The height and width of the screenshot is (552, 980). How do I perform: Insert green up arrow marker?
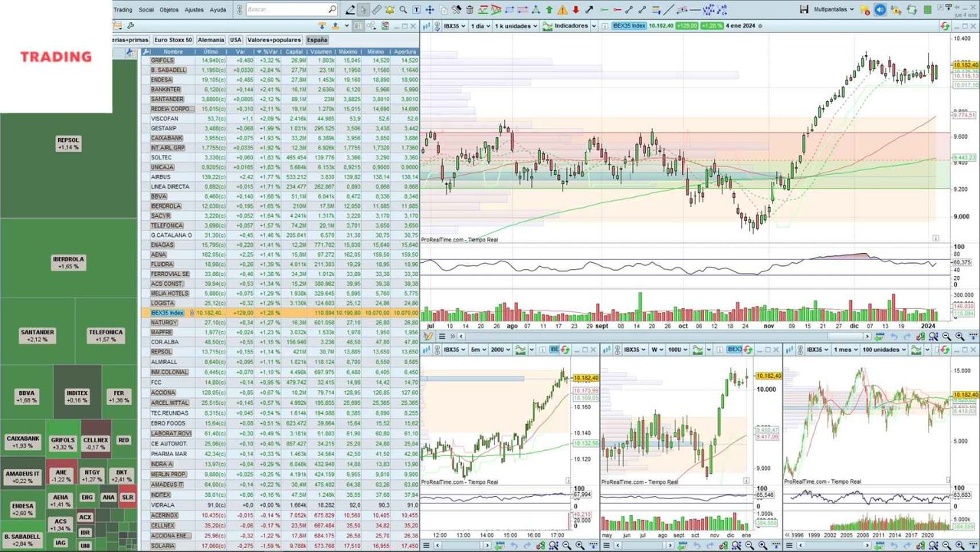549,9
